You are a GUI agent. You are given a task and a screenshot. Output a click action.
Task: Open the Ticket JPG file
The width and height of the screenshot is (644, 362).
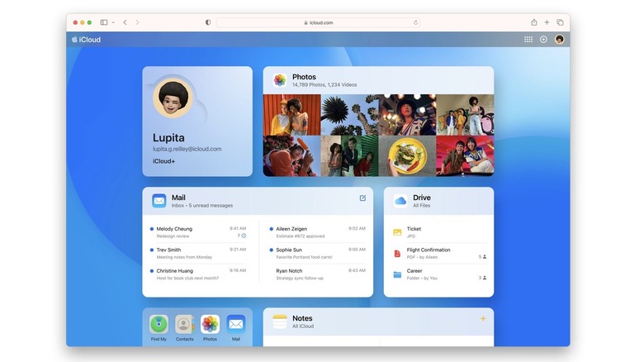[439, 232]
